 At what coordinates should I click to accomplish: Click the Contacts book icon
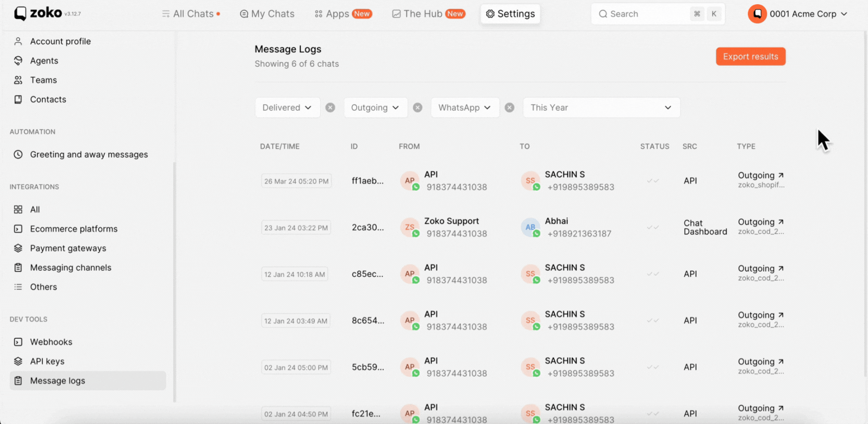tap(18, 100)
